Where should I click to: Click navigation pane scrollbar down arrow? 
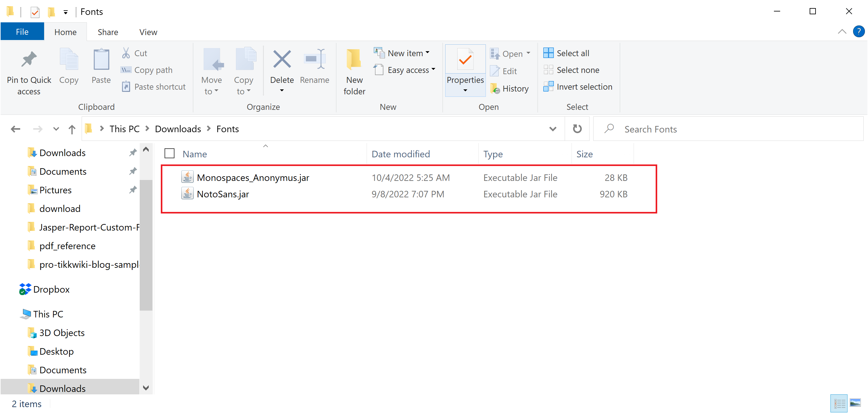click(x=146, y=388)
